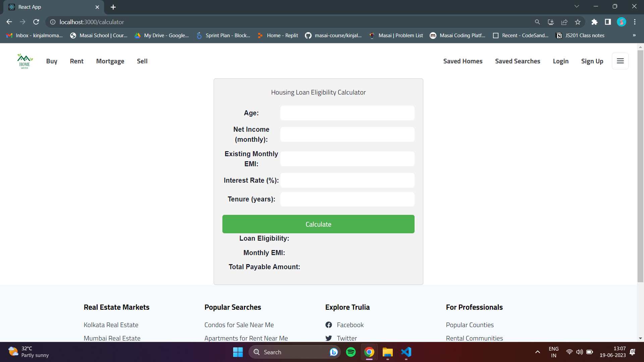Go to Saved Searches menu item
Screen dimensions: 644x362
pyautogui.click(x=518, y=61)
